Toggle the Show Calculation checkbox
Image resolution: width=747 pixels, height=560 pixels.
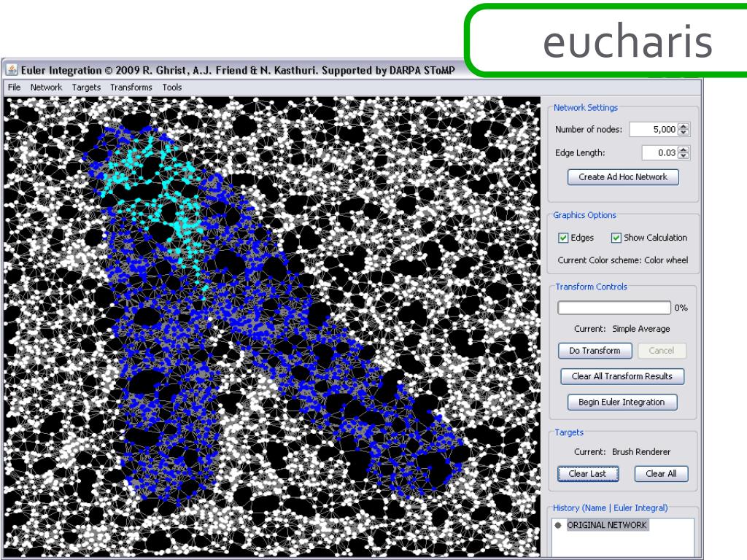(x=616, y=238)
